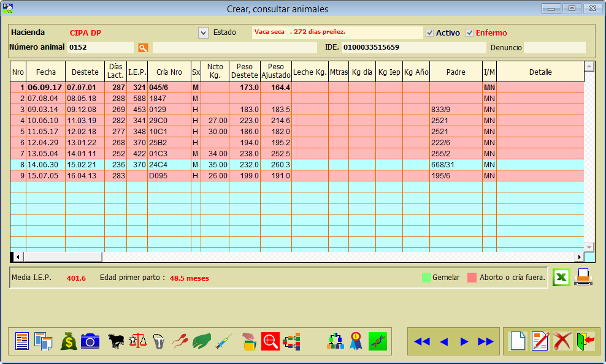
Task: Open the milk bucket icon
Action: [x=159, y=341]
